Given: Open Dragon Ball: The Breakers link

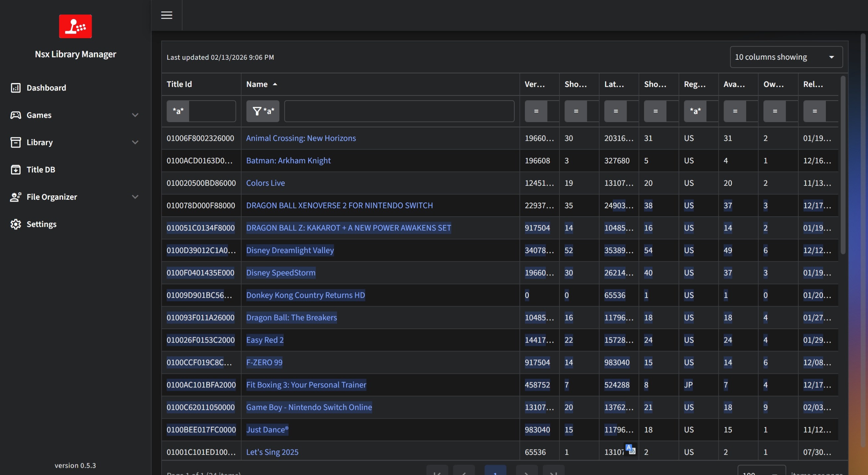Looking at the screenshot, I should click(291, 317).
